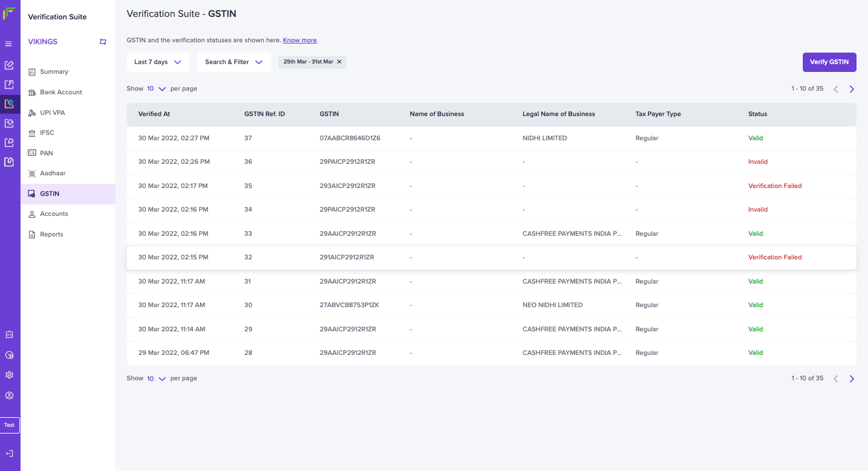Screen dimensions: 868x471
Task: Click the logout arrow icon at the rail bottom
Action: [x=9, y=453]
